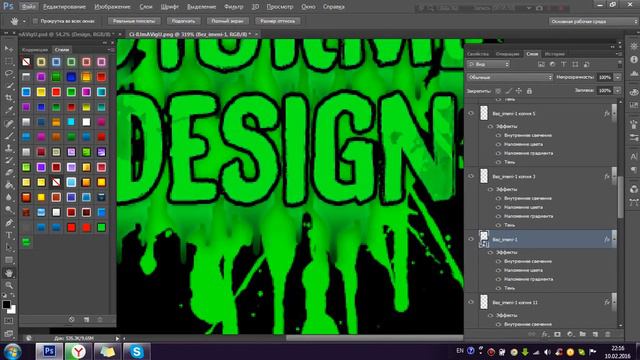Hide the Без_имени-1 копия 5 layer
640x360 pixels.
(x=471, y=113)
